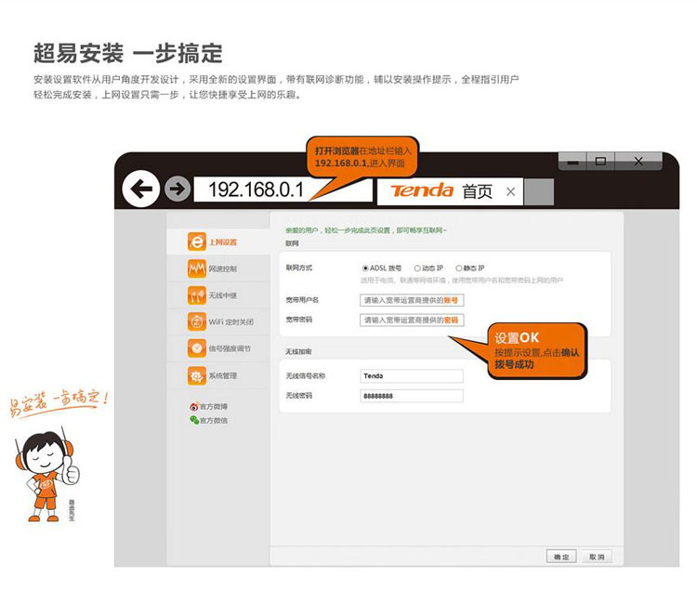The height and width of the screenshot is (616, 697).
Task: Open the 网速控制 speed control icon
Action: point(196,269)
